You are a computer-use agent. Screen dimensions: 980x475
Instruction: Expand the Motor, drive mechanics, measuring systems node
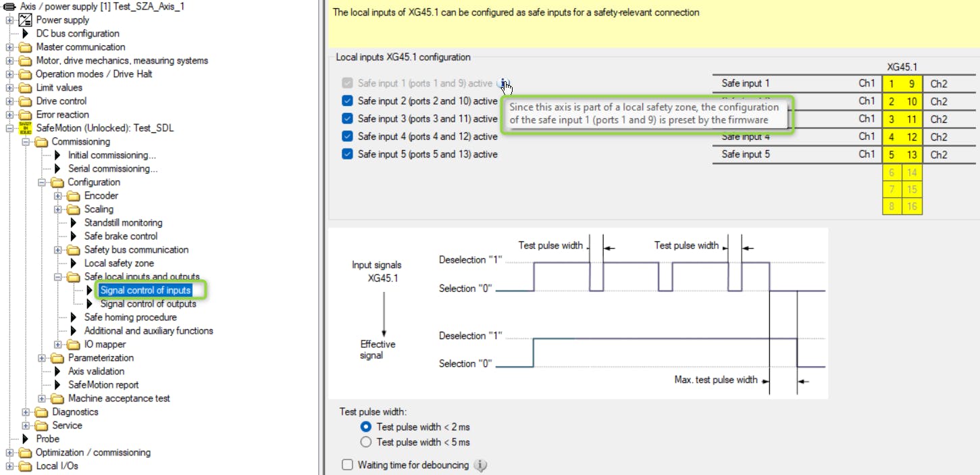tap(9, 60)
